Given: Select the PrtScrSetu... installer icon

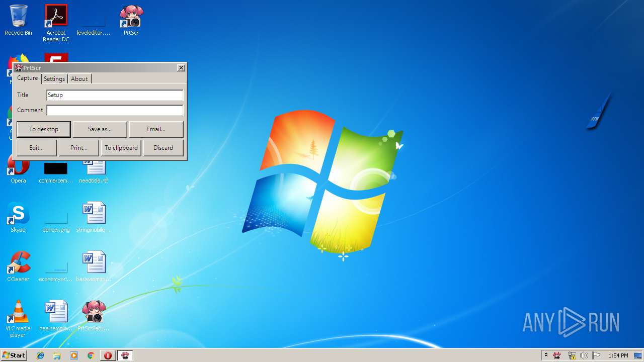Looking at the screenshot, I should pos(94,316).
